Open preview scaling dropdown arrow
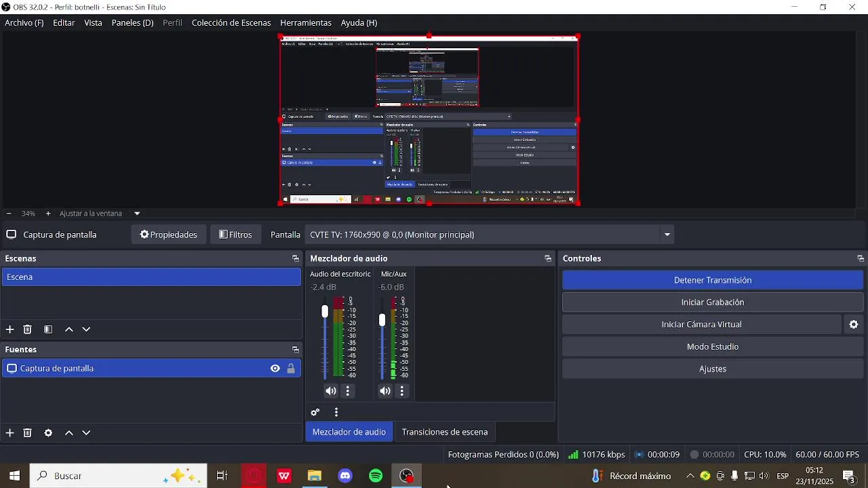868x488 pixels. point(137,213)
